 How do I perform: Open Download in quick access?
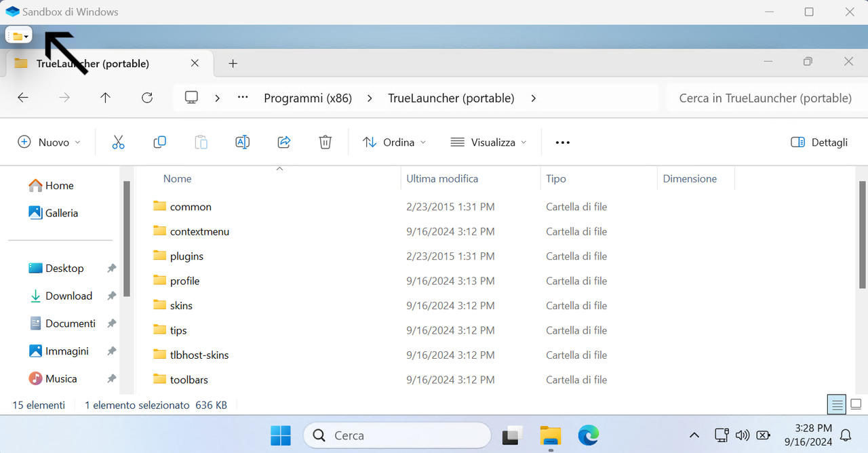coord(60,296)
